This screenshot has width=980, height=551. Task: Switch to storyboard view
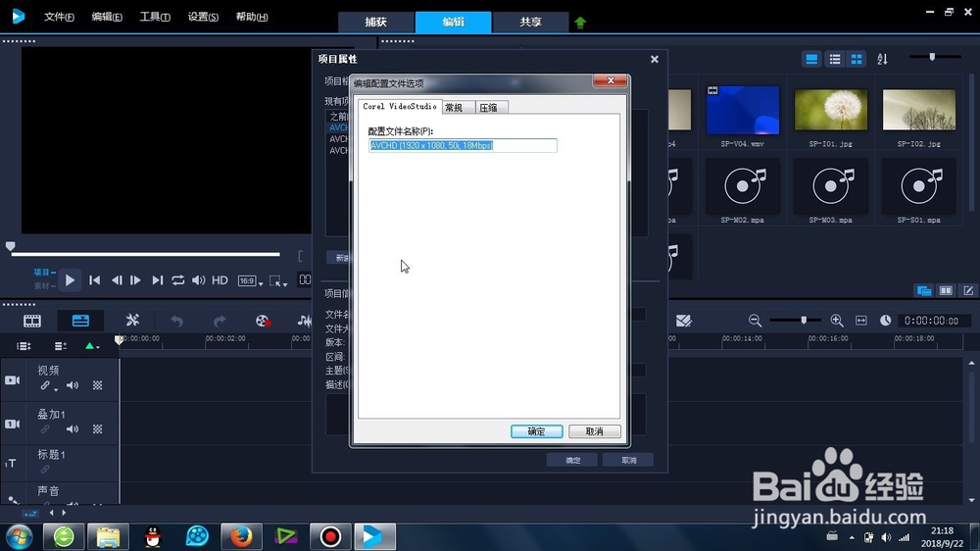coord(32,321)
